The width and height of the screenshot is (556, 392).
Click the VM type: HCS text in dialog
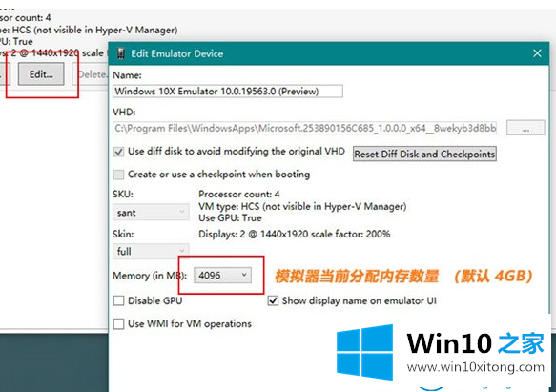(x=302, y=206)
